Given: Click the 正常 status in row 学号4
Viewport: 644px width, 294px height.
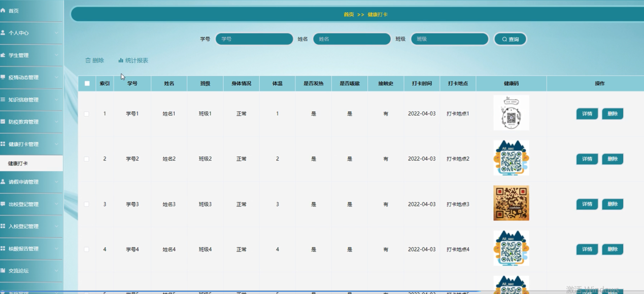Looking at the screenshot, I should [x=241, y=249].
